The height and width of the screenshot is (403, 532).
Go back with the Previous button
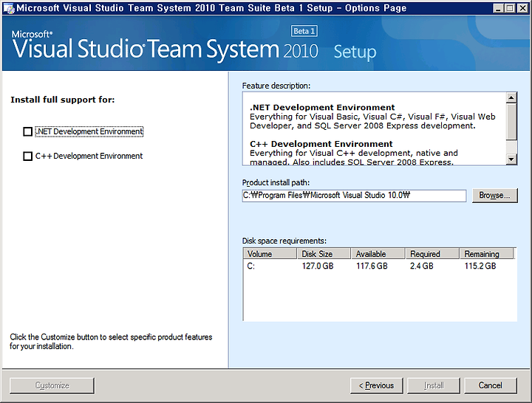point(377,386)
